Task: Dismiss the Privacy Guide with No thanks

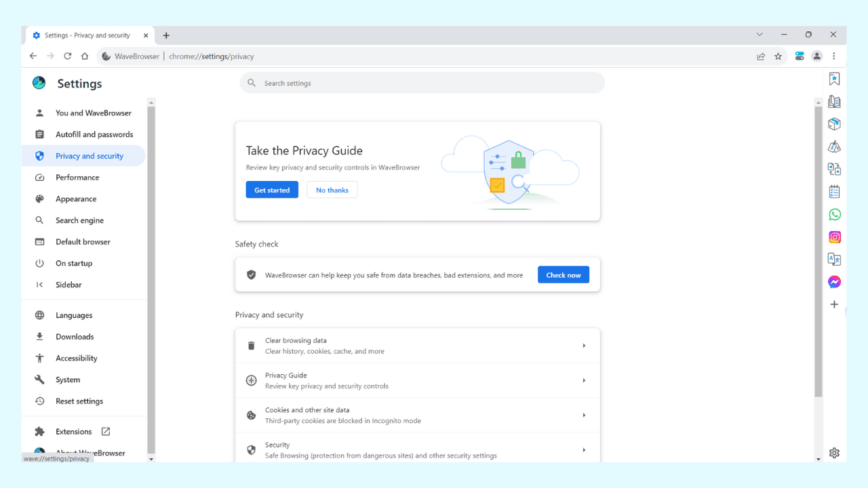Action: (332, 190)
